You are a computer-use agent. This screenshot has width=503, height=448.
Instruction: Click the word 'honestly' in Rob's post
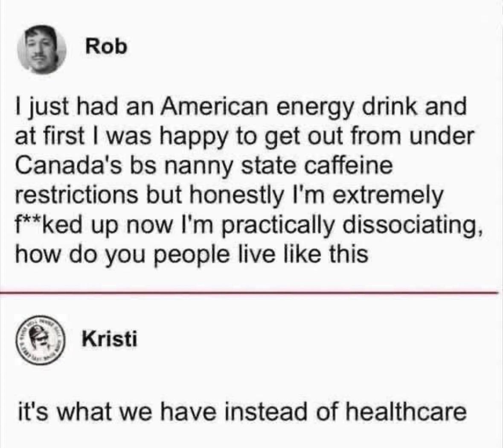coord(237,195)
